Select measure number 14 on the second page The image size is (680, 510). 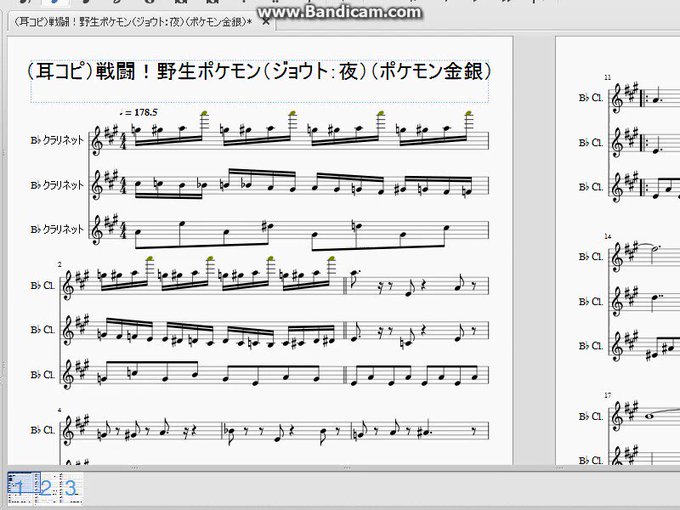click(x=608, y=236)
